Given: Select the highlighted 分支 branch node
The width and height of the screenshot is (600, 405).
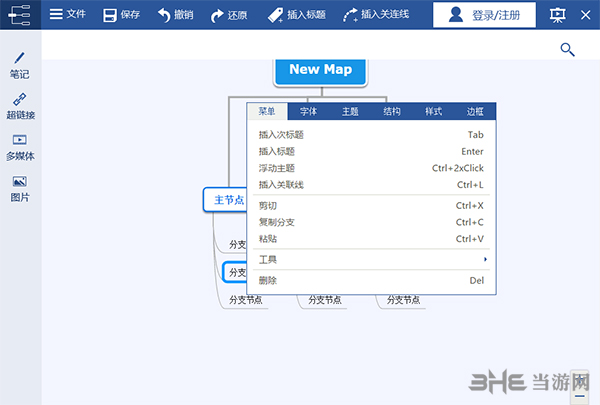Looking at the screenshot, I should (x=235, y=272).
